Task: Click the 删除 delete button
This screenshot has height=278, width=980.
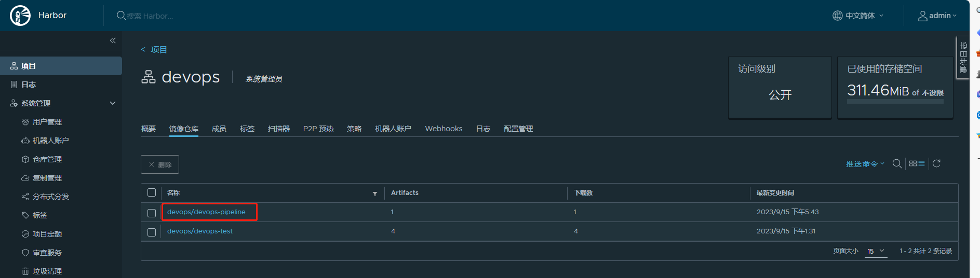Action: [x=160, y=164]
